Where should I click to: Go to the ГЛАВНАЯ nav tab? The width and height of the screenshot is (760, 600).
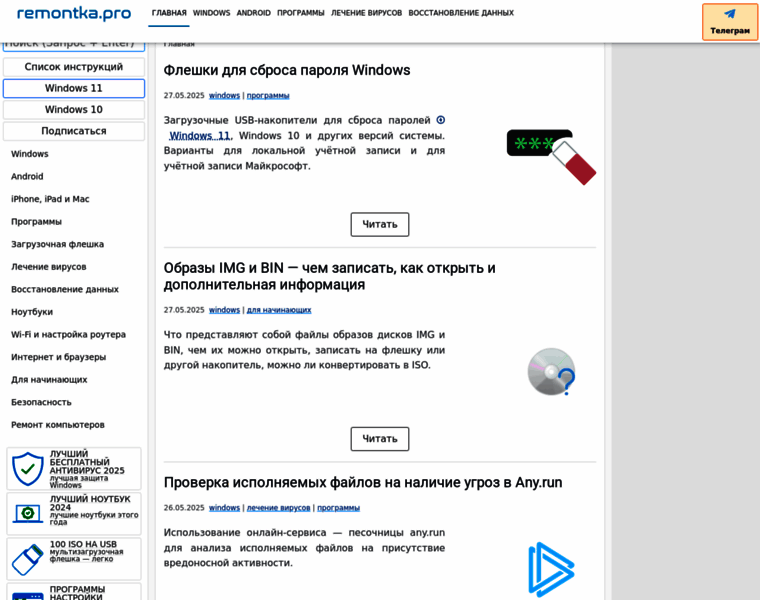coord(169,13)
